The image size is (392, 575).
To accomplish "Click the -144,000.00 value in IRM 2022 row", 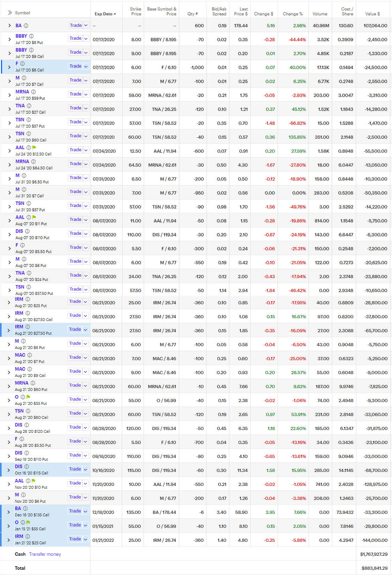I will pos(375,540).
